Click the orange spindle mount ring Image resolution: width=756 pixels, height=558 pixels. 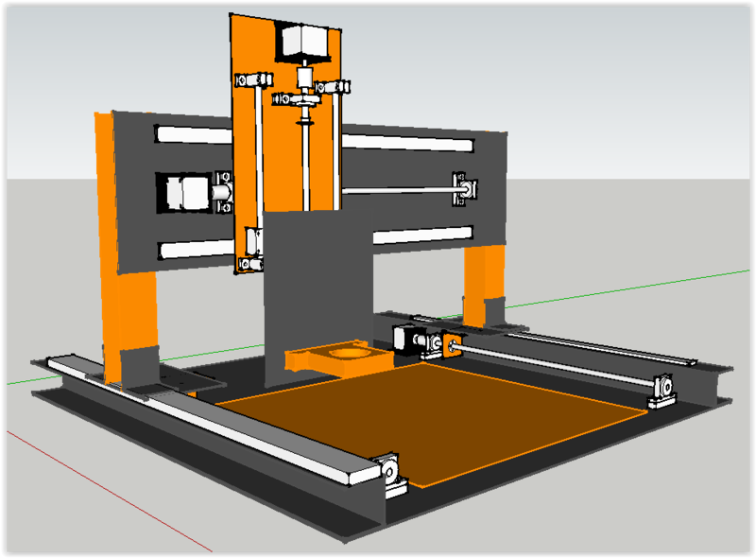[x=340, y=359]
